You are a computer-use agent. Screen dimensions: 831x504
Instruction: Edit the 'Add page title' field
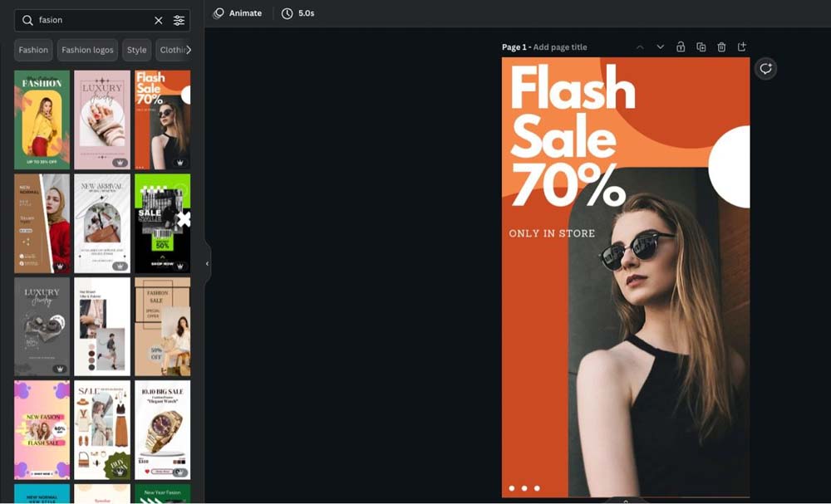pos(560,47)
